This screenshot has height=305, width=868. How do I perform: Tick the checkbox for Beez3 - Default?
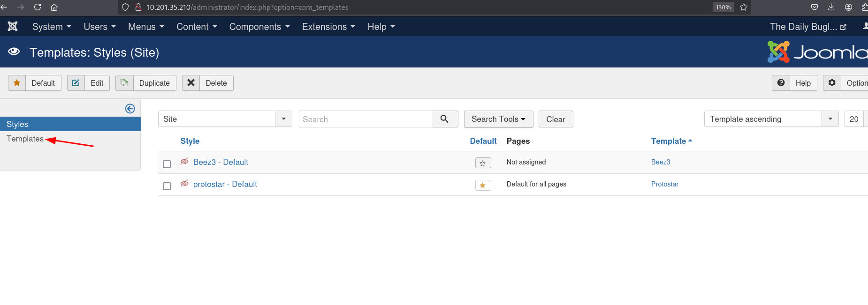pyautogui.click(x=167, y=164)
